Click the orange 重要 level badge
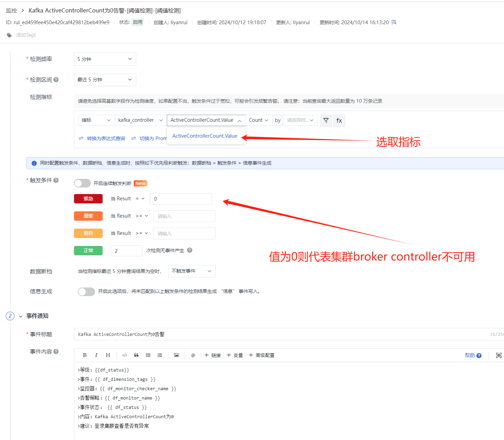The image size is (504, 440). coord(88,216)
